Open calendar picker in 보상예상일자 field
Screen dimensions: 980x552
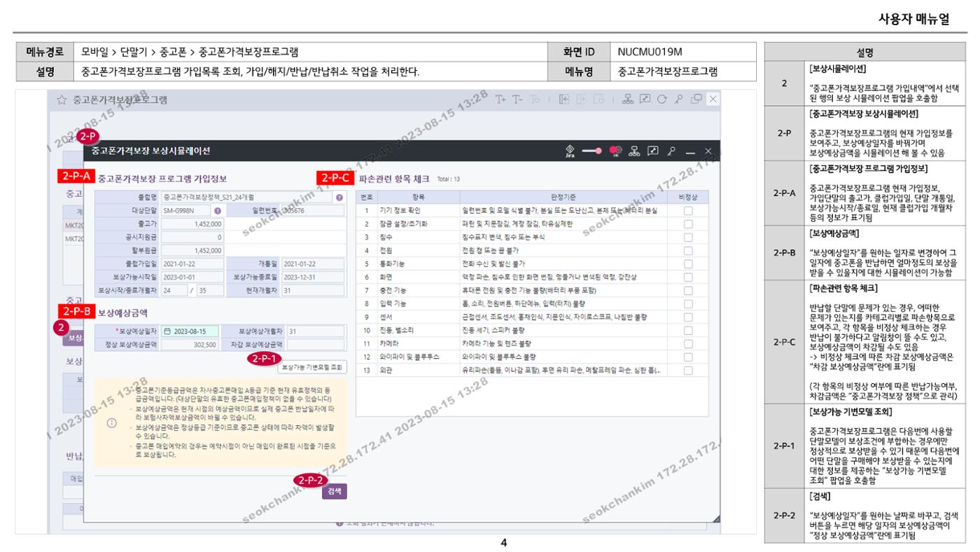point(167,331)
